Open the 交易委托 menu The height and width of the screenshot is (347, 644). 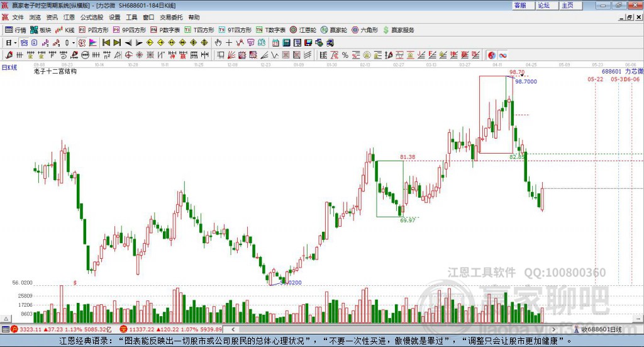coord(171,17)
